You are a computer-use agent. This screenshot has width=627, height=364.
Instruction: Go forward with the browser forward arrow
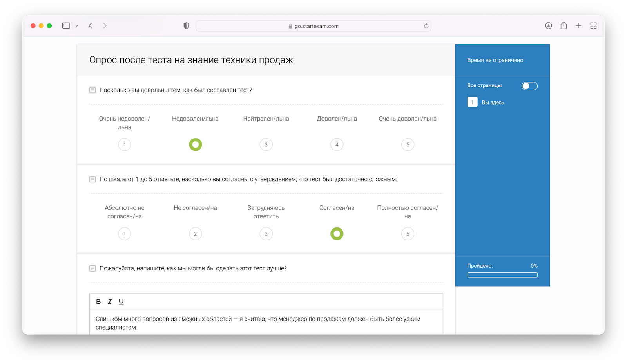point(105,26)
